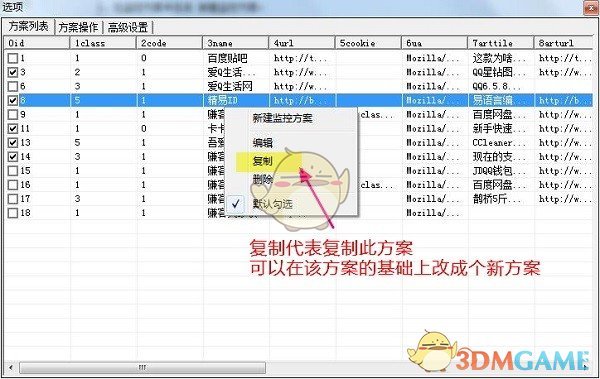Click the 鹊桥5斤... article title cell
The height and width of the screenshot is (379, 600).
[x=497, y=199]
